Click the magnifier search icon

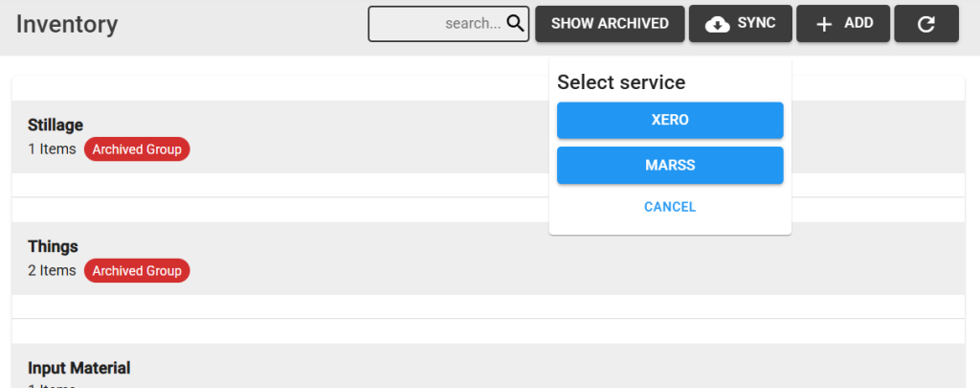pyautogui.click(x=515, y=23)
